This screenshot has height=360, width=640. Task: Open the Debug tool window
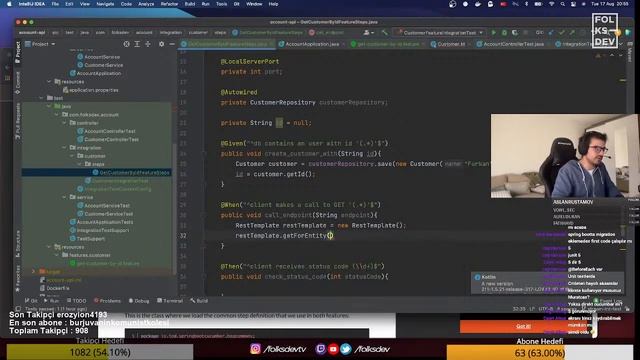pos(139,301)
